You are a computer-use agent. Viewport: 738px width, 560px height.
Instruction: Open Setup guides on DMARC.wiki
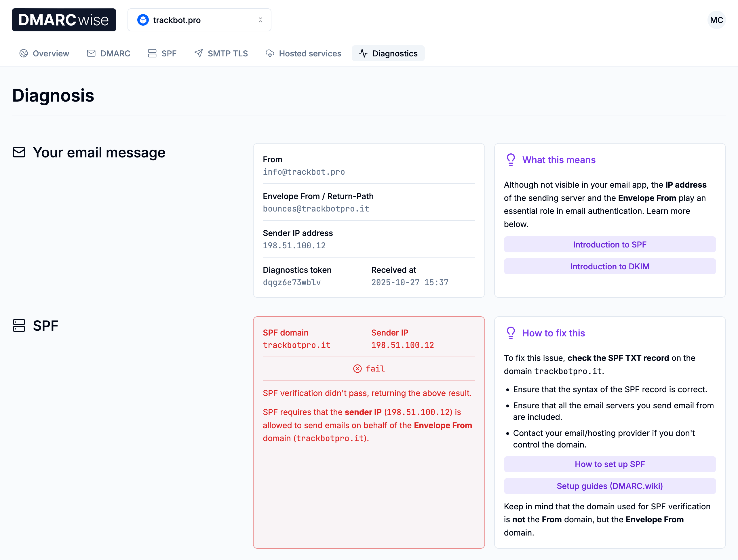(x=609, y=486)
